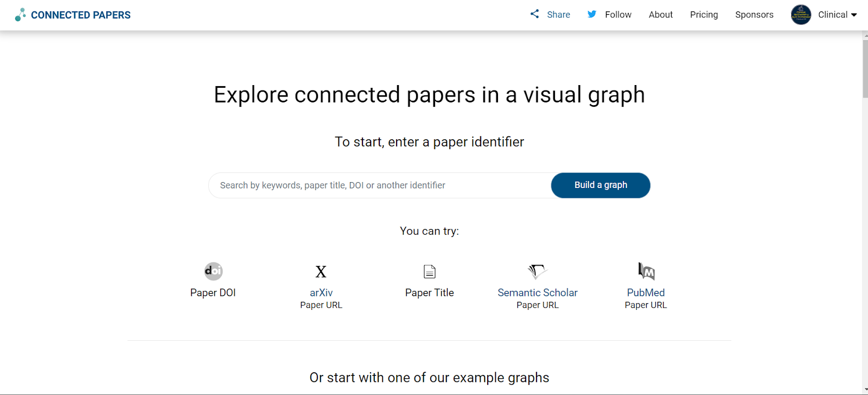Click the 'Explore connected papers in a visual graph' heading
The height and width of the screenshot is (395, 868).
(429, 95)
